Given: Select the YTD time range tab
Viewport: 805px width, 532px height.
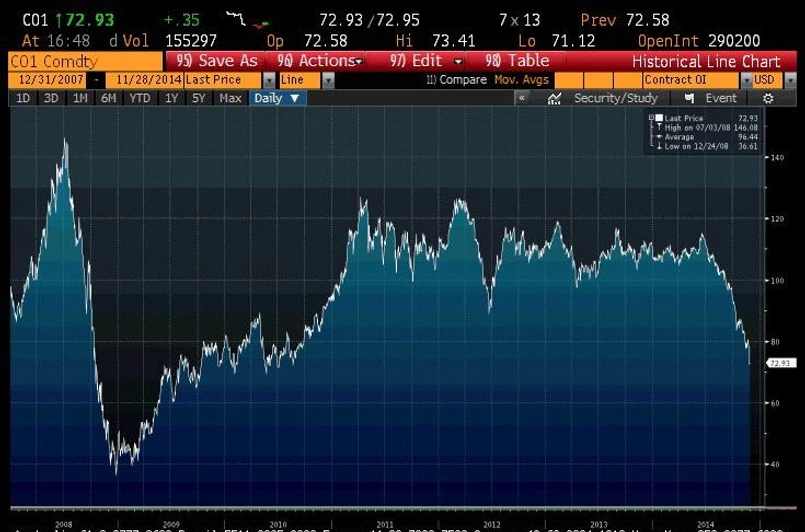Looking at the screenshot, I should click(x=140, y=98).
